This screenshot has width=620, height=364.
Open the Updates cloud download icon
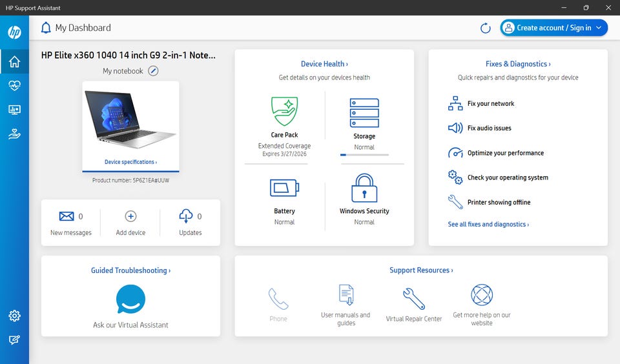(186, 216)
